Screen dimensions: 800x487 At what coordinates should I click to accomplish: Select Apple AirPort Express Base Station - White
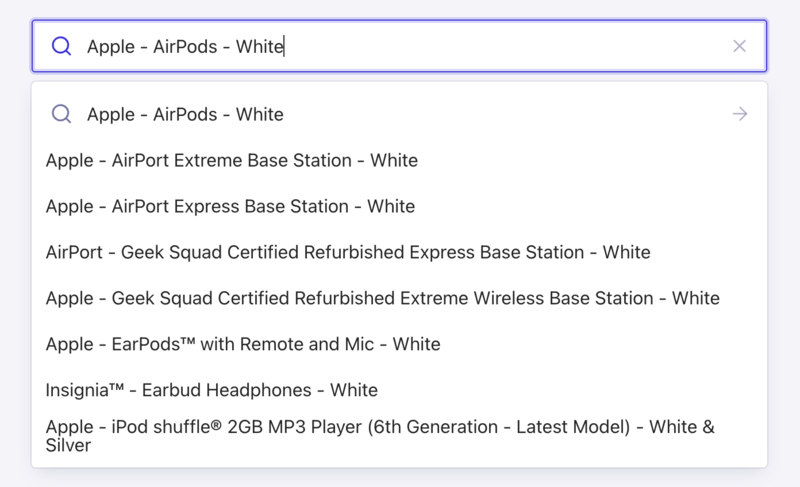(x=230, y=206)
